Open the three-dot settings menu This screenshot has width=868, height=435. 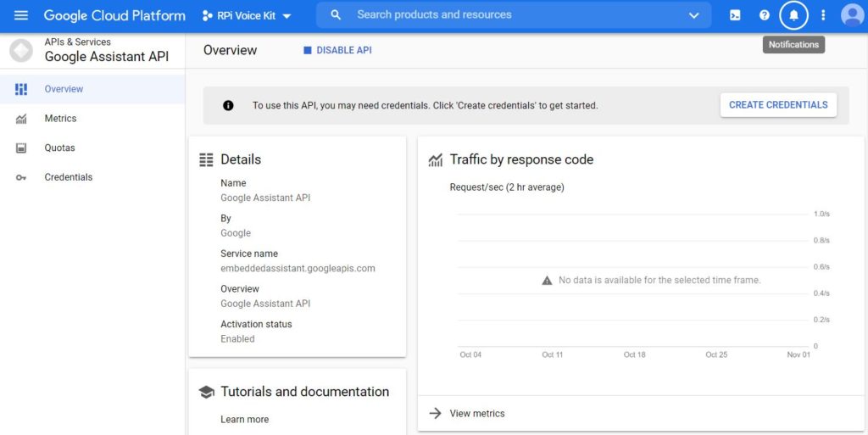coord(823,15)
